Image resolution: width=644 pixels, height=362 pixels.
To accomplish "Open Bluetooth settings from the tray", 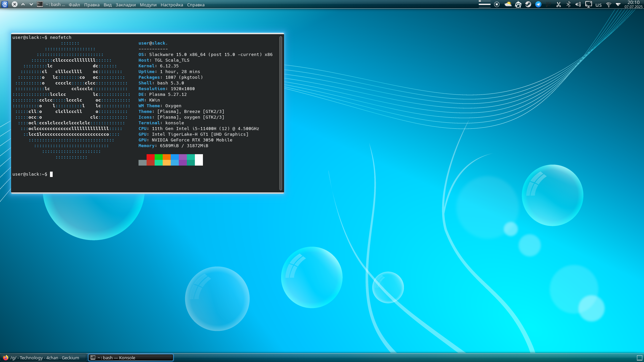I will coord(569,4).
